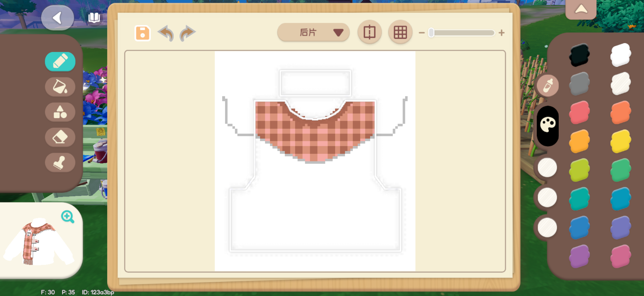
Task: Expand the clothing preview with magnifier
Action: pyautogui.click(x=68, y=216)
